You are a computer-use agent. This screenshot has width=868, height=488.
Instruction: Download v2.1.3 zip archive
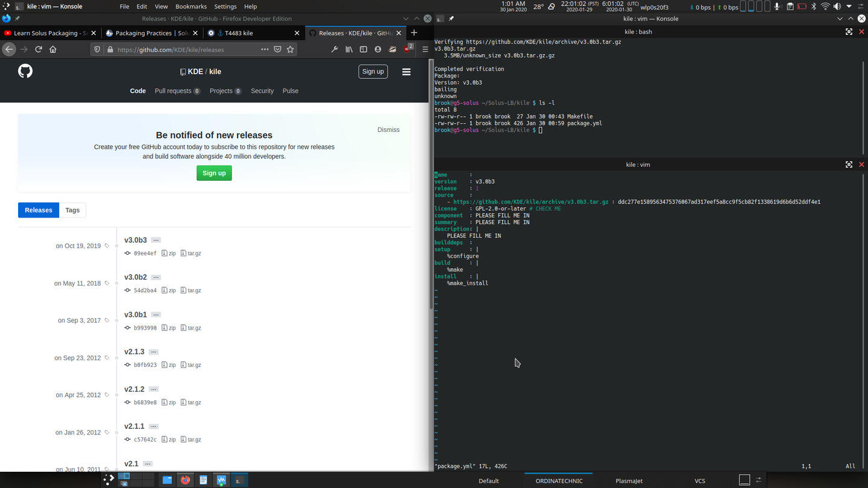[x=169, y=365]
